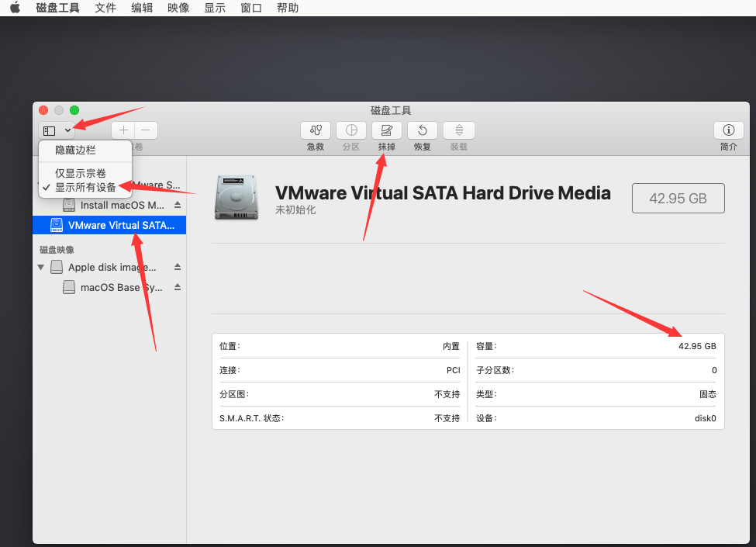Collapse the Apple disk image tree
The height and width of the screenshot is (547, 756).
coord(41,267)
